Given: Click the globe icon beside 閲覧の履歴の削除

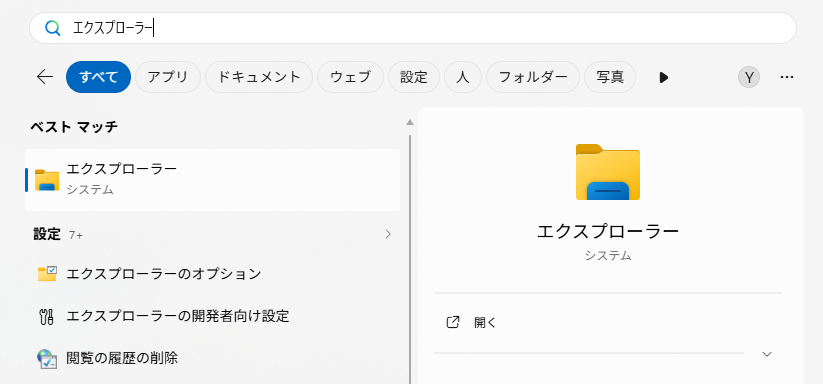Looking at the screenshot, I should [47, 359].
